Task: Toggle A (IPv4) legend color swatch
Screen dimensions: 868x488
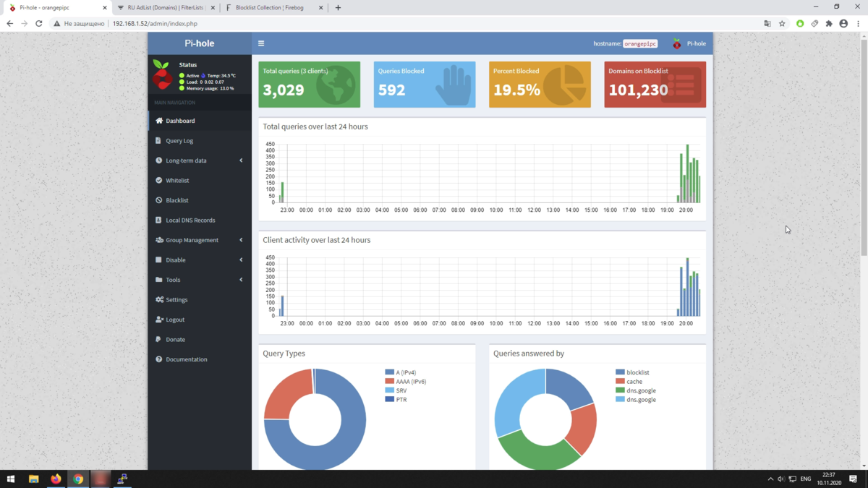Action: click(x=390, y=372)
